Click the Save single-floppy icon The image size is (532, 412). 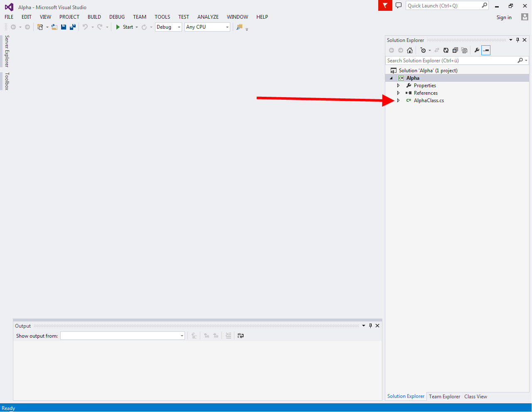[x=64, y=27]
